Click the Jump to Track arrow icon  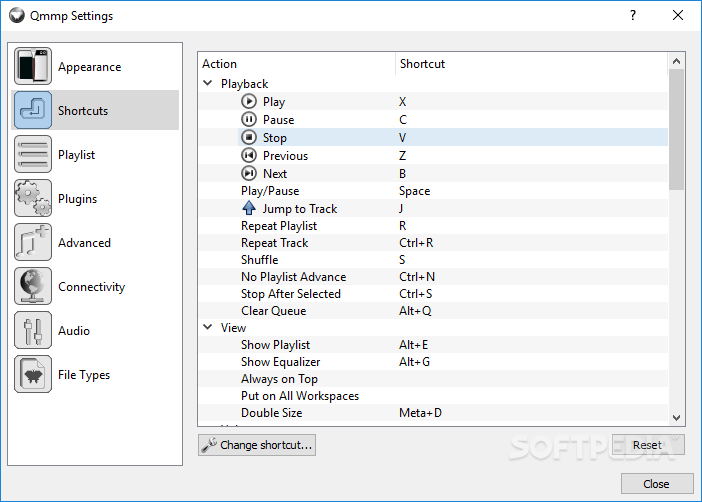tap(249, 208)
